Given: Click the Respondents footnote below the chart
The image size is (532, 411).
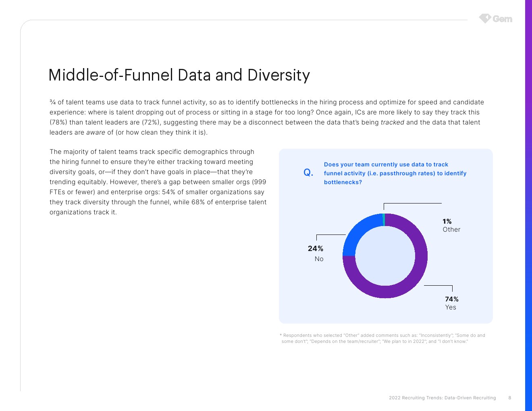Looking at the screenshot, I should pyautogui.click(x=382, y=338).
